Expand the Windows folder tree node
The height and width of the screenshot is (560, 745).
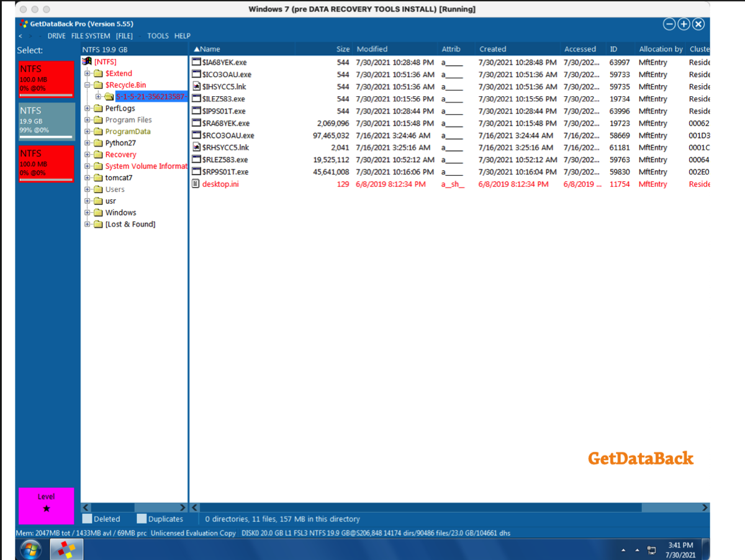(88, 213)
